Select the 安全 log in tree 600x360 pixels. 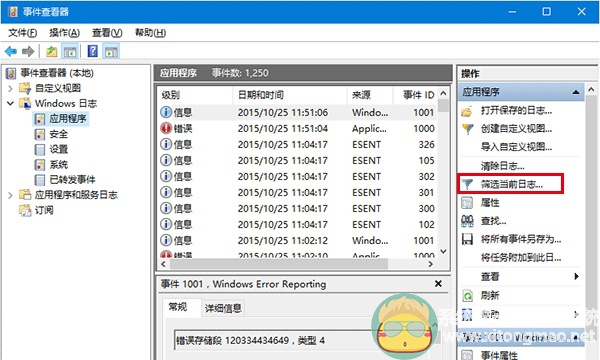58,134
